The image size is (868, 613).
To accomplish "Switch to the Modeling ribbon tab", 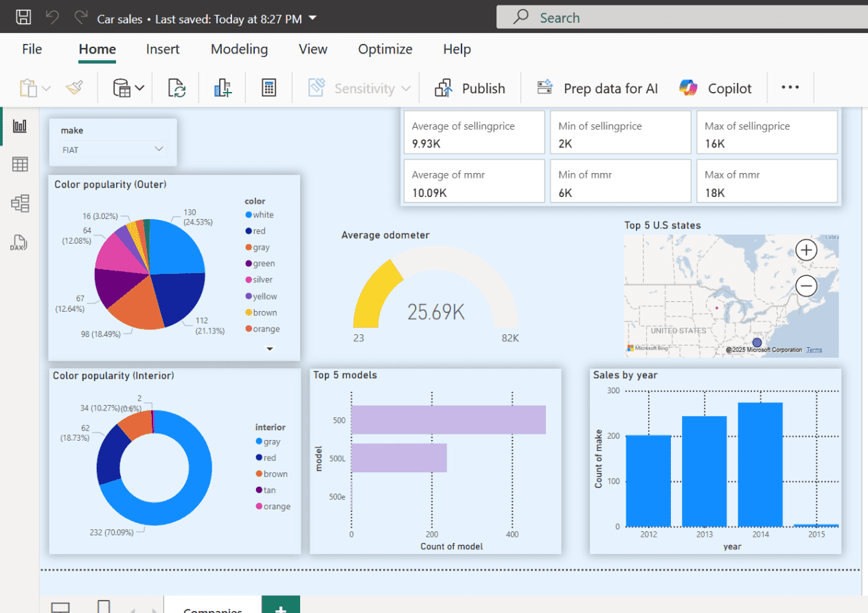I will click(239, 49).
